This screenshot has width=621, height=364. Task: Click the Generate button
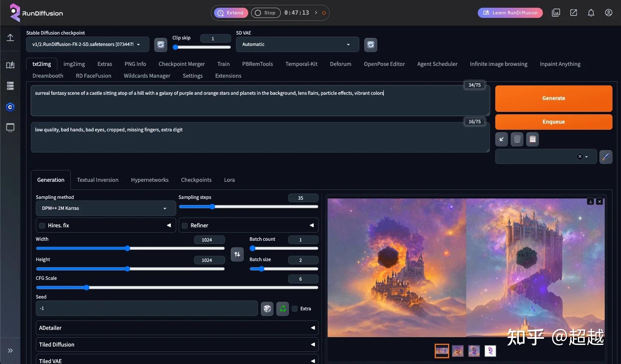[553, 98]
